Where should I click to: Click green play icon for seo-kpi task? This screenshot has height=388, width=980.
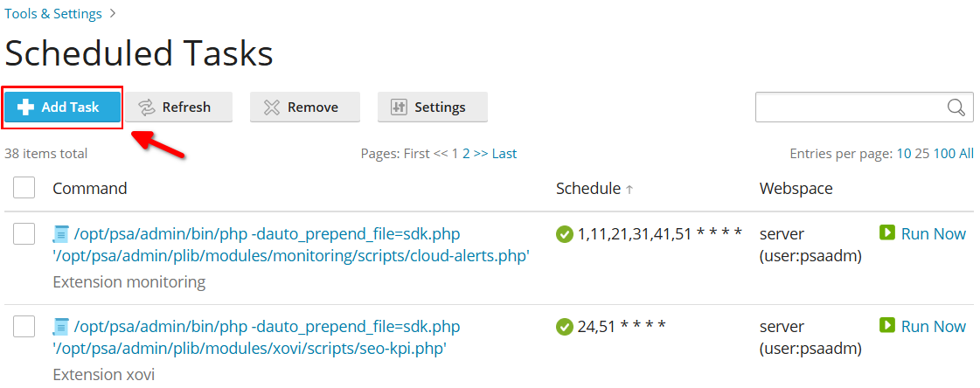point(886,326)
